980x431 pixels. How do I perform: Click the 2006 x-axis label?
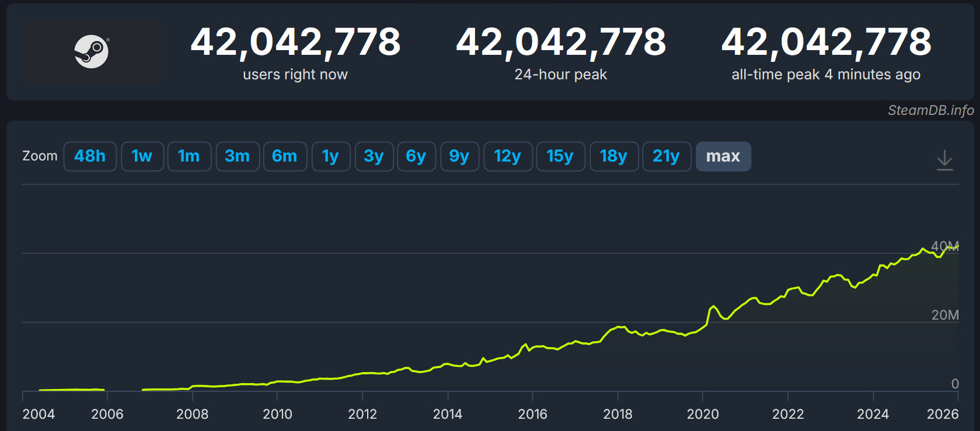[107, 414]
